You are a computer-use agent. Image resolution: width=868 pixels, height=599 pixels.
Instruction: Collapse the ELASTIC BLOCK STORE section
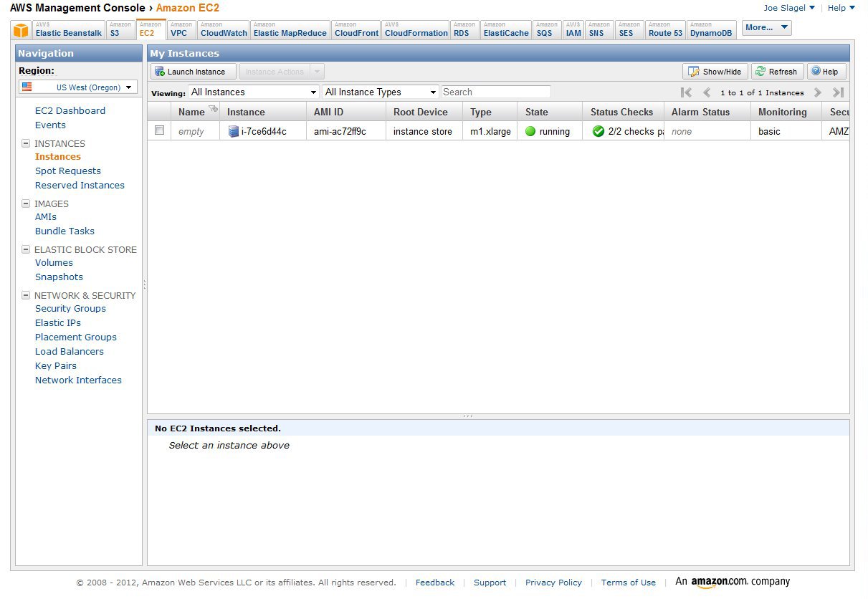click(x=26, y=249)
